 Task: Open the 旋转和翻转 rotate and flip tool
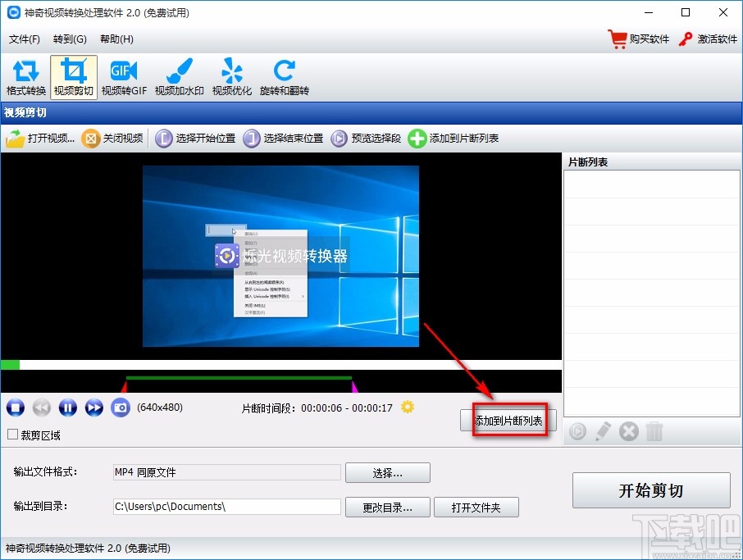(285, 77)
